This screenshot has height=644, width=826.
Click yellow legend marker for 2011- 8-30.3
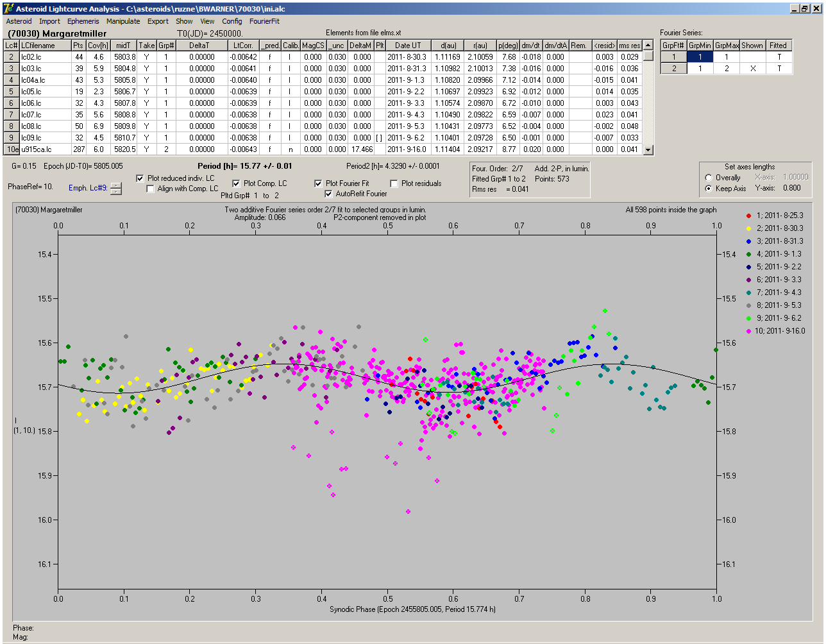click(x=749, y=228)
